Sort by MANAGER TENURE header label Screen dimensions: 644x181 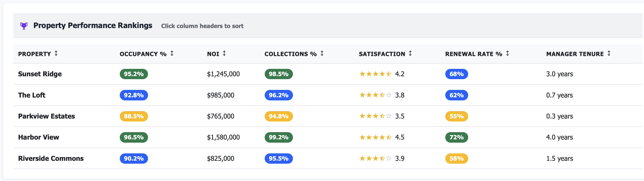(x=575, y=54)
